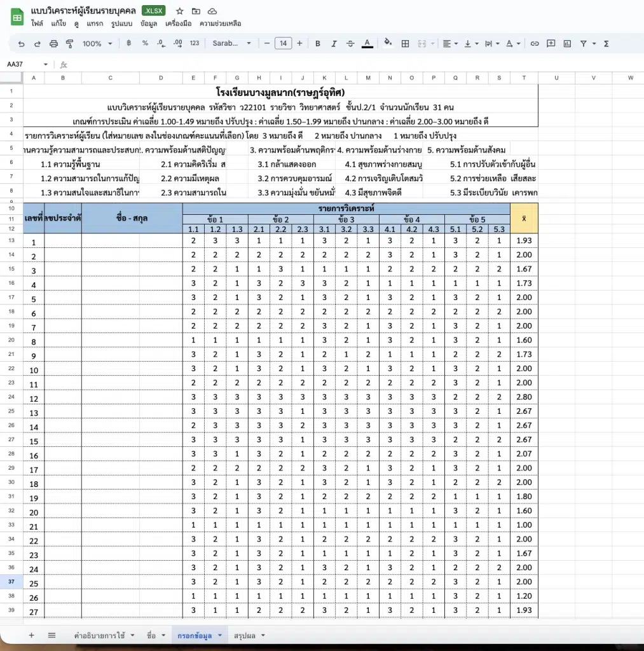Select row 37 header
This screenshot has height=651, width=644.
(x=11, y=582)
